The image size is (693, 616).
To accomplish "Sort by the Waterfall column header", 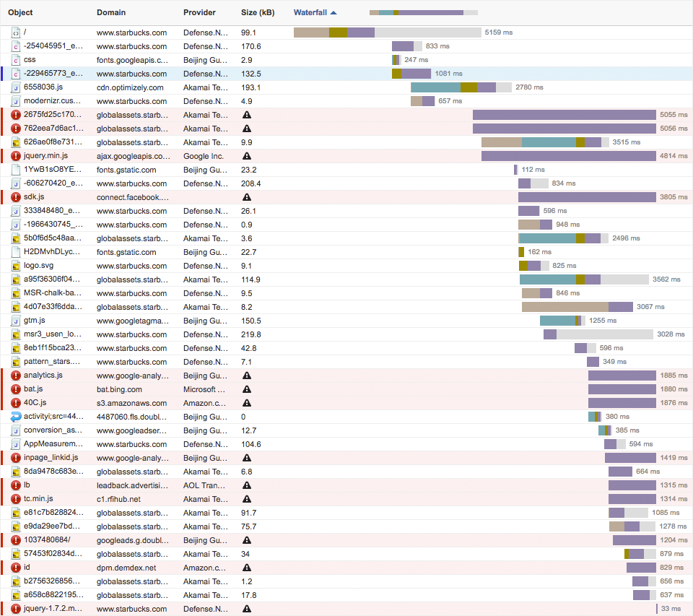I will [x=310, y=12].
